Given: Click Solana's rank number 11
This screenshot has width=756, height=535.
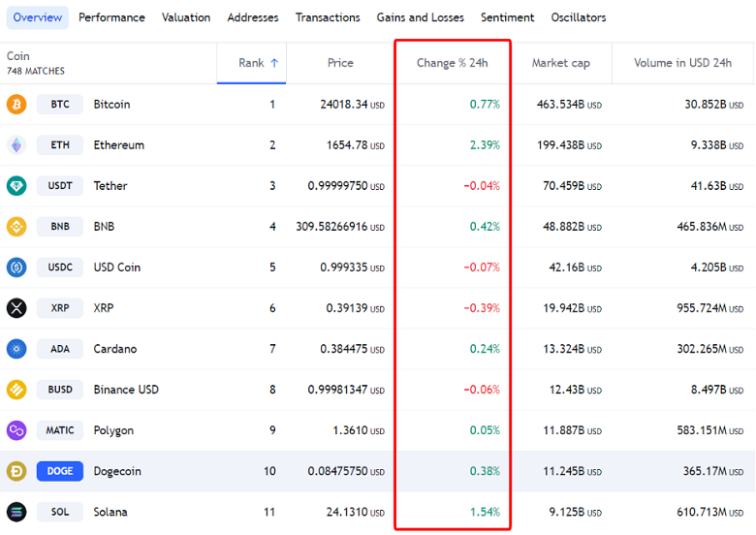Looking at the screenshot, I should 269,512.
